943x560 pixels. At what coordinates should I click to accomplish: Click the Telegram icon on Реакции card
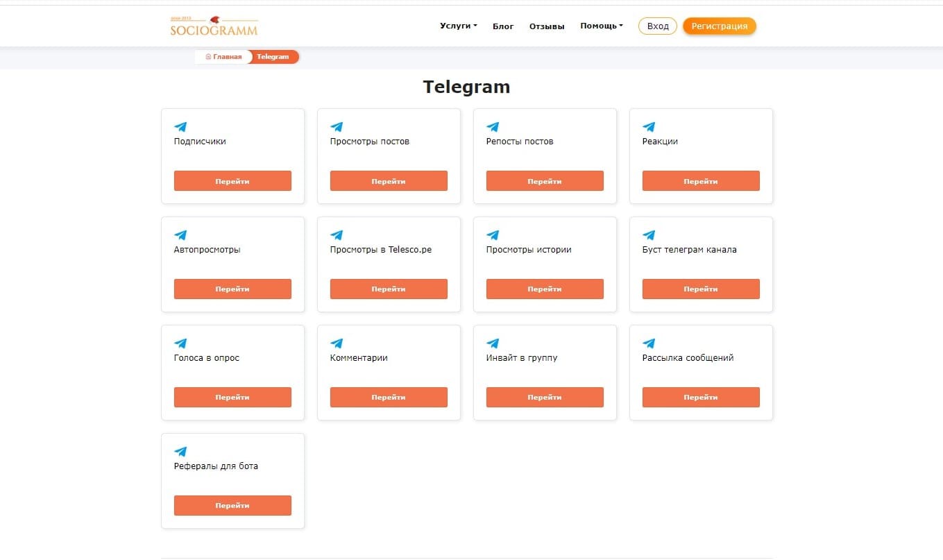[x=649, y=127]
